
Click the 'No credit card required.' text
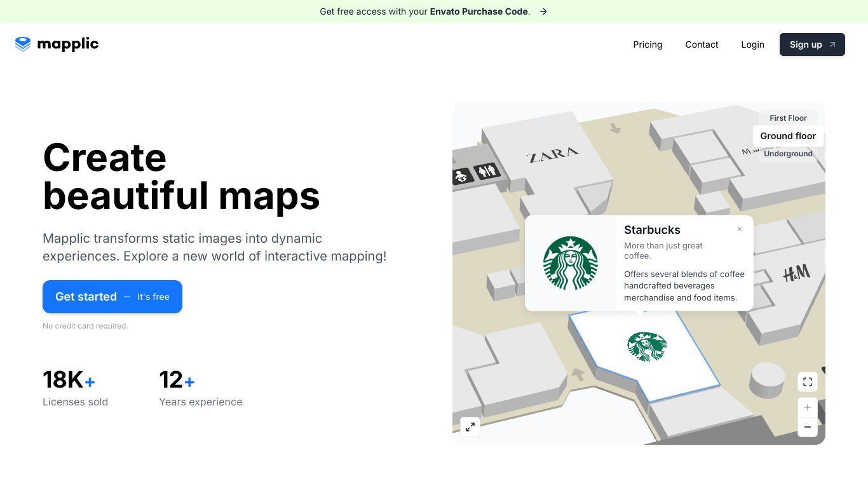coord(85,326)
